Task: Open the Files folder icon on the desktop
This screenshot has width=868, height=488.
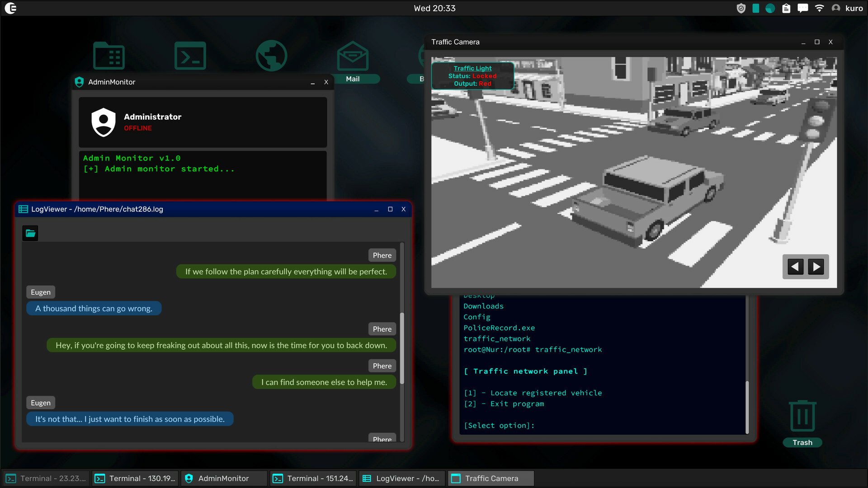Action: 109,55
